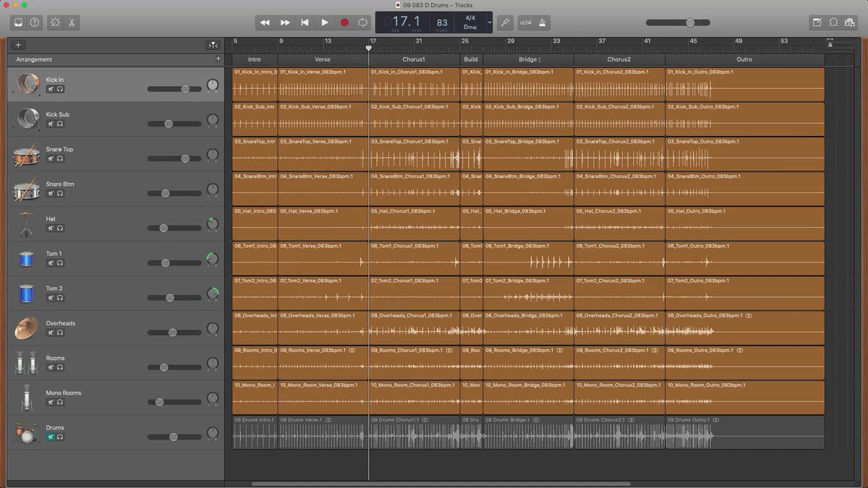Image resolution: width=868 pixels, height=488 pixels.
Task: Toggle the metronome click
Action: (x=543, y=22)
